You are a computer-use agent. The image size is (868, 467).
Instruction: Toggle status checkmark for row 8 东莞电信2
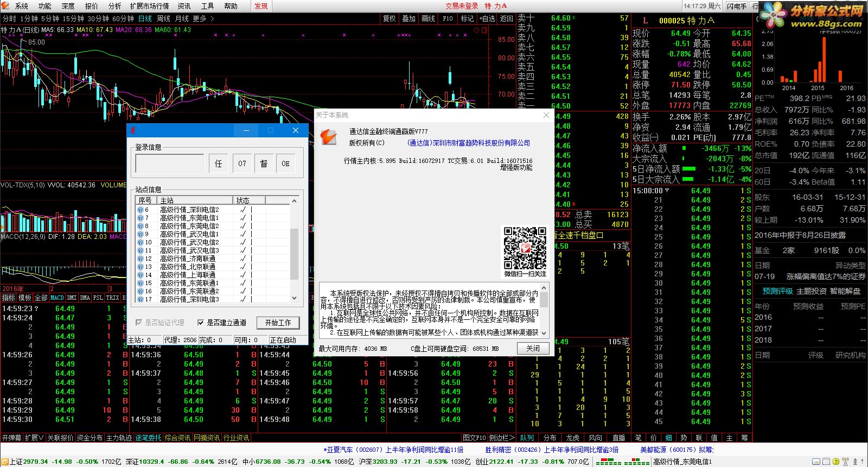coord(243,226)
